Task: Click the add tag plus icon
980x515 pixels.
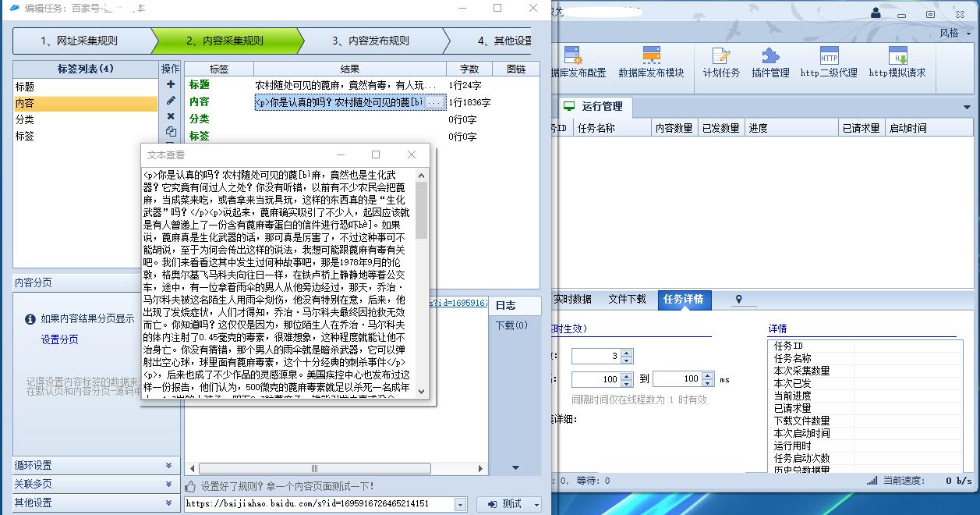Action: coord(171,84)
